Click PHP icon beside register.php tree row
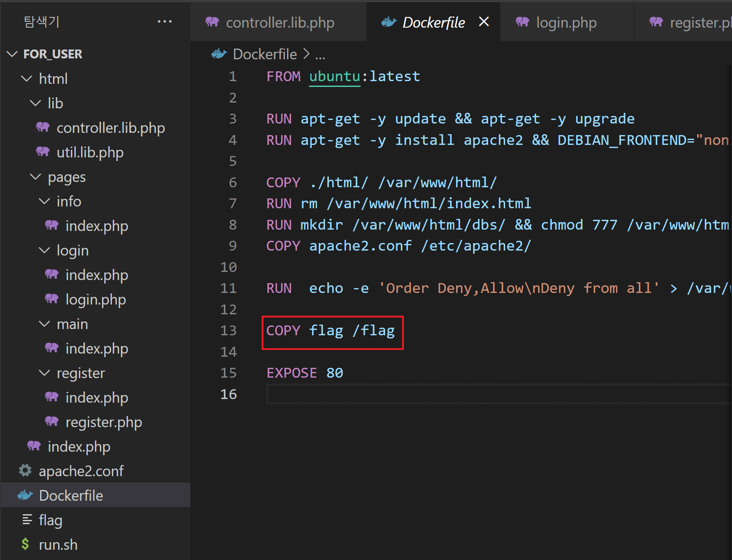Screen dimensions: 732x560 point(52,422)
